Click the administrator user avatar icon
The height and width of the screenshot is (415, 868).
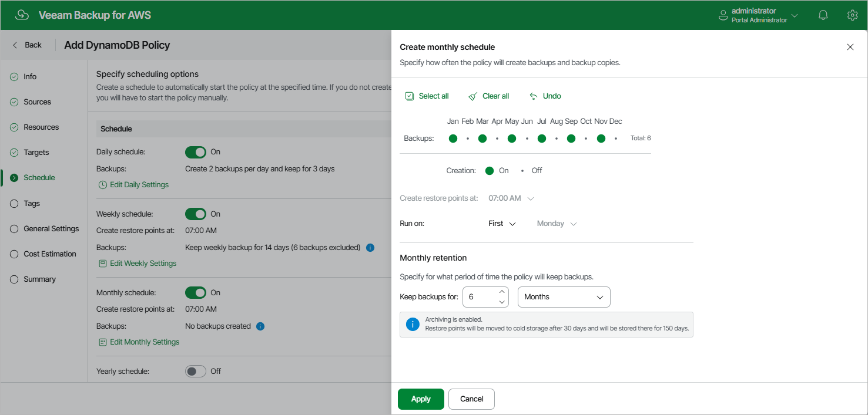click(x=723, y=16)
